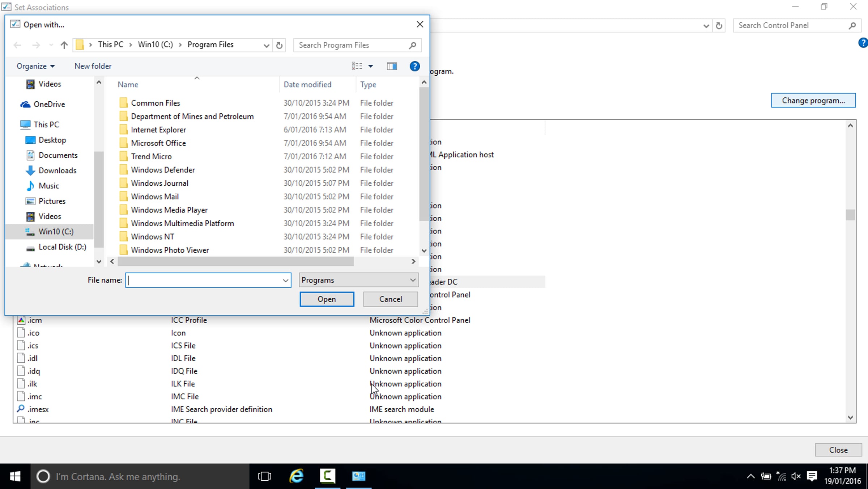Viewport: 868px width, 489px height.
Task: Select the .icm extension row
Action: pos(278,320)
